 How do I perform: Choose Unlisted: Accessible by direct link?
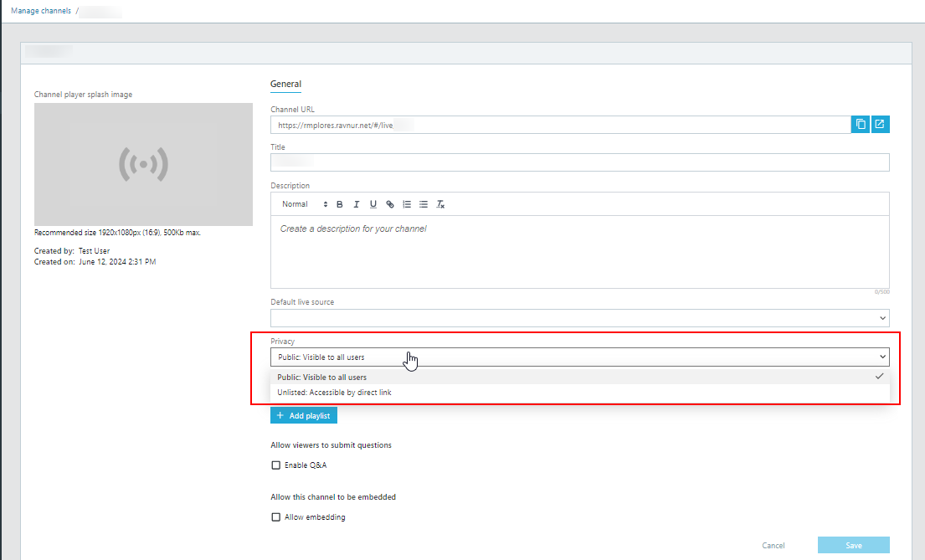(580, 393)
